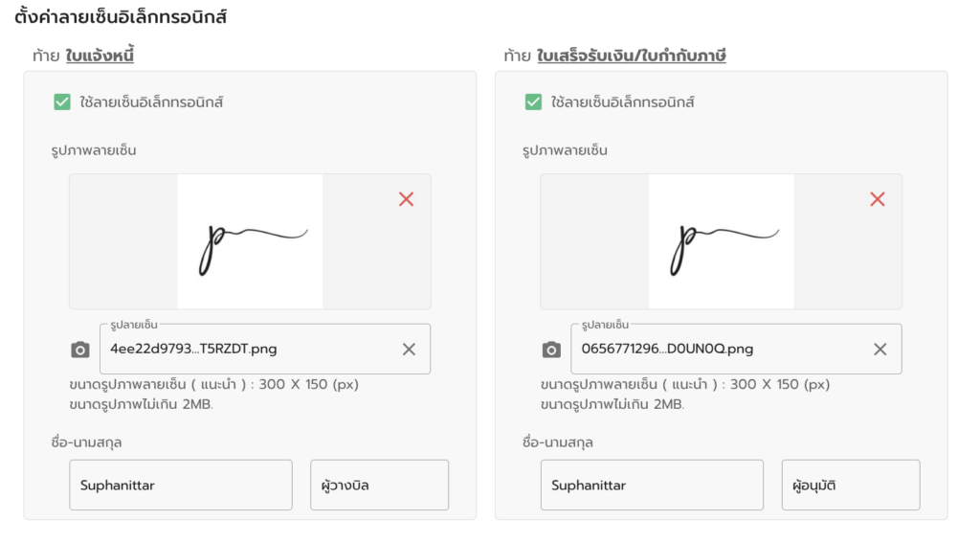Screen dimensions: 980x543
Task: Open the ใบแจ้งหนี้ underlined link
Action: click(x=100, y=56)
